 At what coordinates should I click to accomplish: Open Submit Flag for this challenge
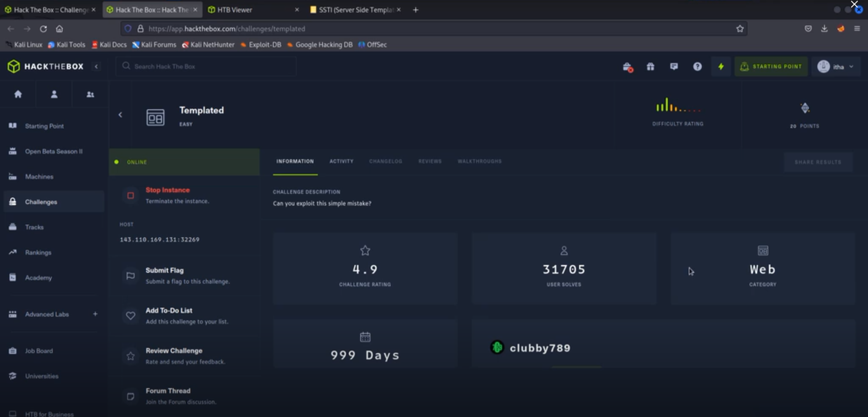point(184,276)
